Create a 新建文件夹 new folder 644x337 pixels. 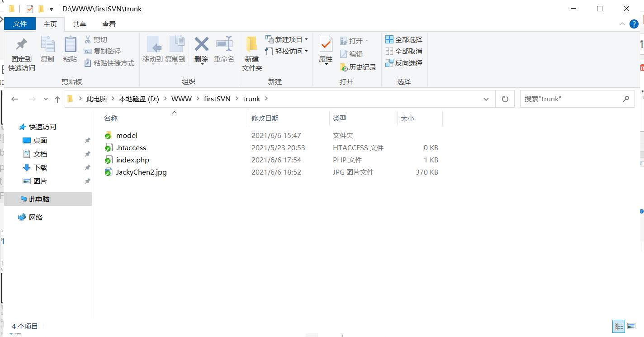252,54
